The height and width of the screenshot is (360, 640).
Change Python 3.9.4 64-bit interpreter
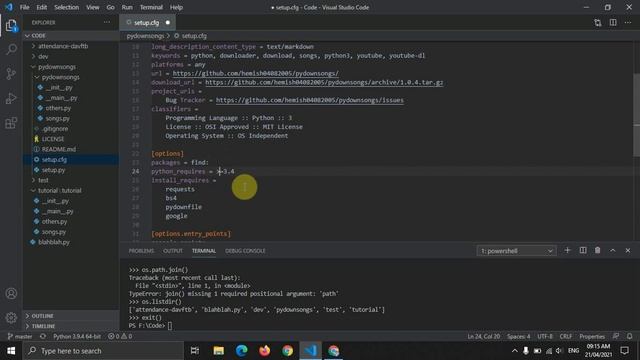(x=77, y=336)
